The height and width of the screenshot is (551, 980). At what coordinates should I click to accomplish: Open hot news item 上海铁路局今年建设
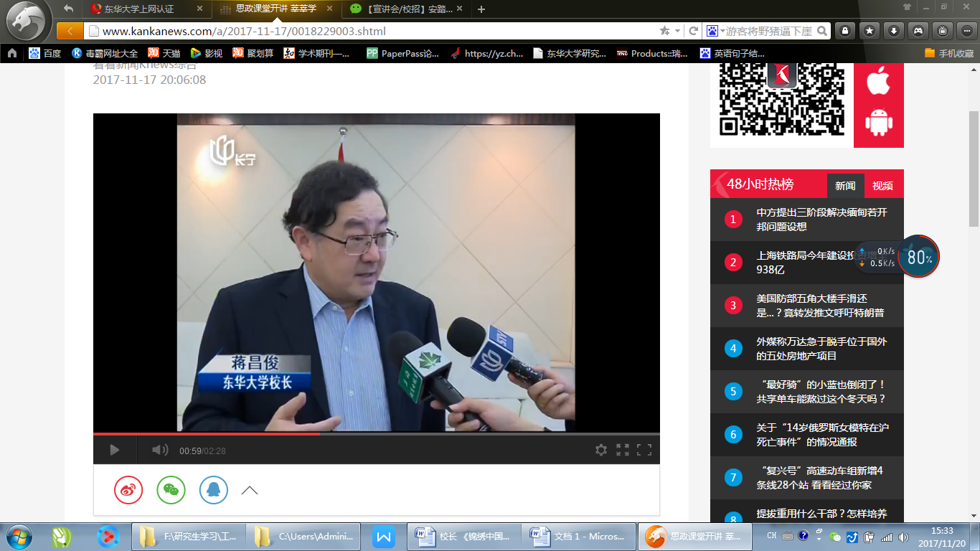tap(805, 262)
